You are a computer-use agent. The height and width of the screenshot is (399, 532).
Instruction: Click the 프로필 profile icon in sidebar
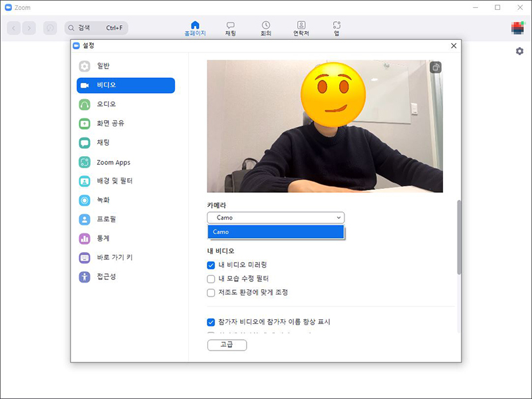point(84,219)
